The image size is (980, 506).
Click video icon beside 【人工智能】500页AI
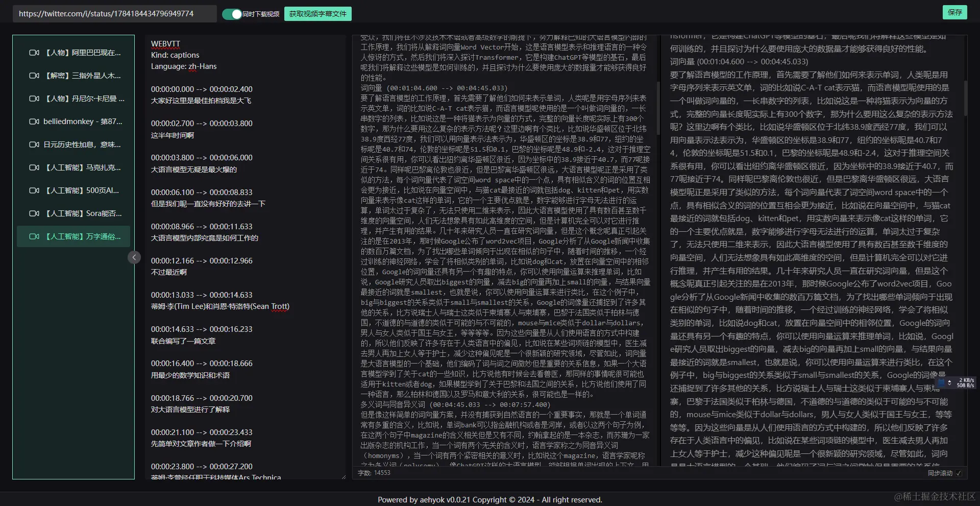34,190
